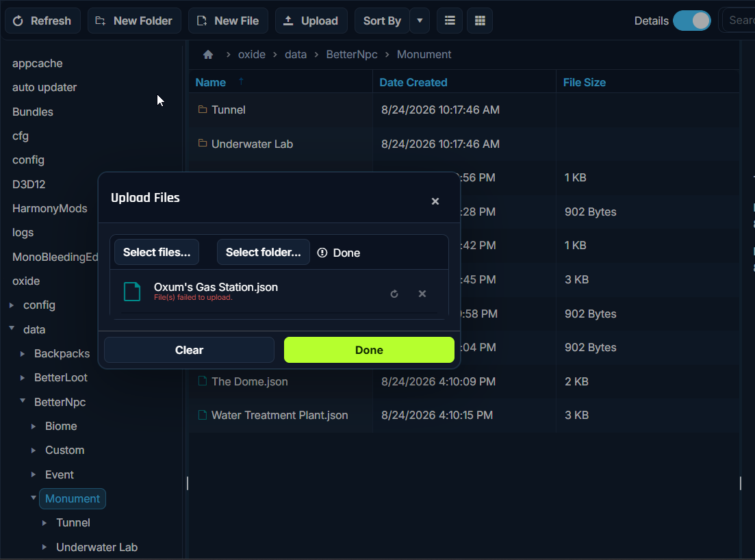
Task: Navigate to data in breadcrumb
Action: point(296,54)
